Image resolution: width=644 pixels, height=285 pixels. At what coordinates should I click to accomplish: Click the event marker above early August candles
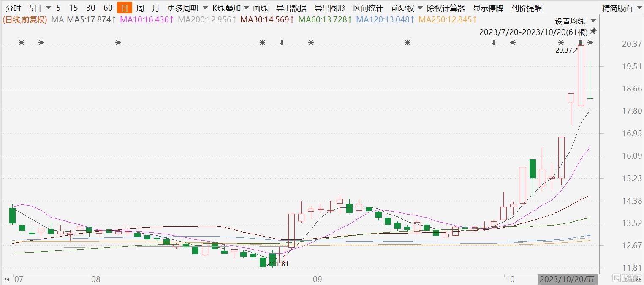pyautogui.click(x=118, y=42)
